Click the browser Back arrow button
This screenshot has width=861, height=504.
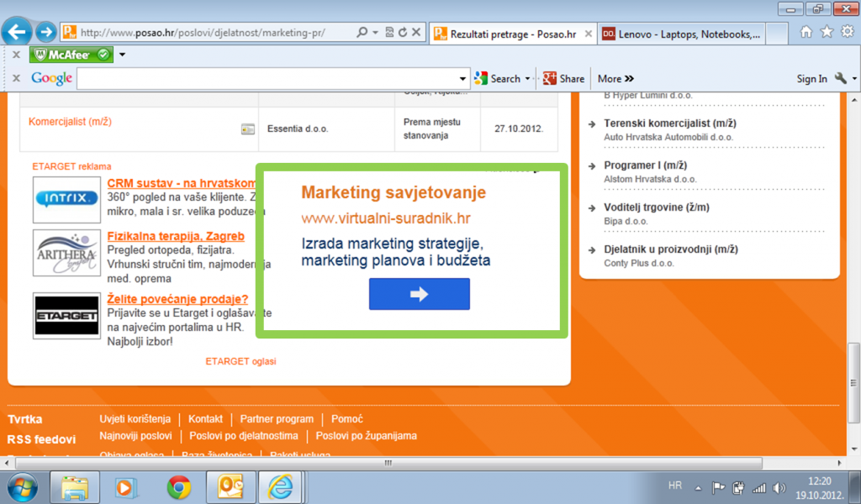point(18,33)
